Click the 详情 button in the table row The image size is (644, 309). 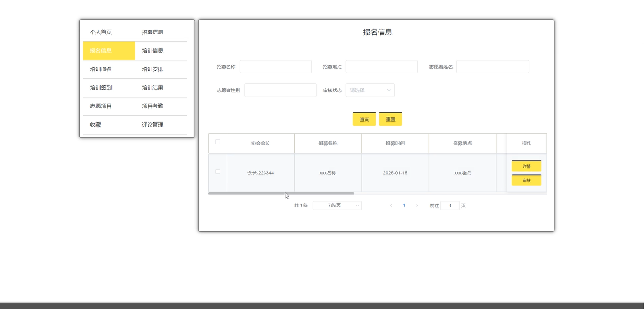tap(526, 166)
